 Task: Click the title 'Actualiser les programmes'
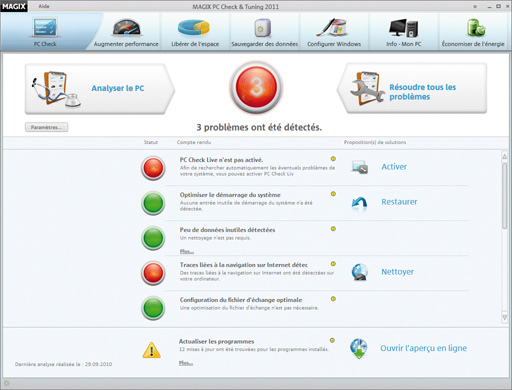point(216,341)
